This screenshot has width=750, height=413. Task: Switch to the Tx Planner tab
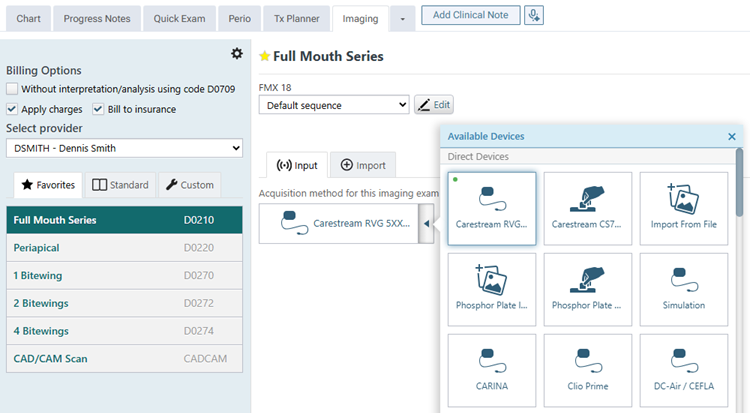pyautogui.click(x=295, y=18)
